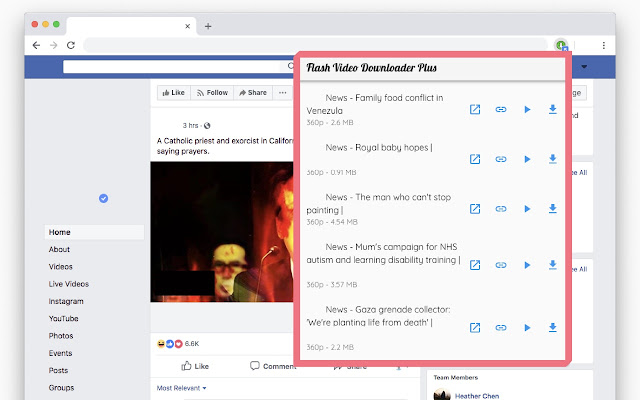Open YouTube in page sidebar
Image resolution: width=640 pixels, height=400 pixels.
pos(63,319)
